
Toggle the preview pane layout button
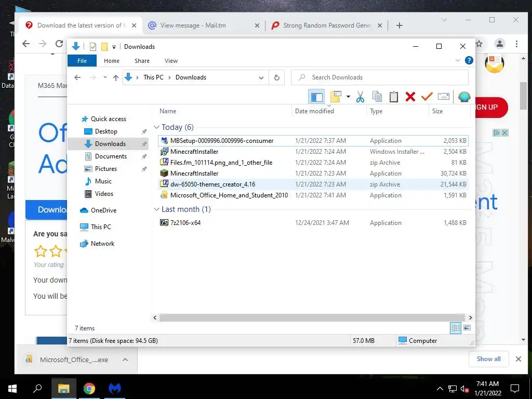coord(316,97)
